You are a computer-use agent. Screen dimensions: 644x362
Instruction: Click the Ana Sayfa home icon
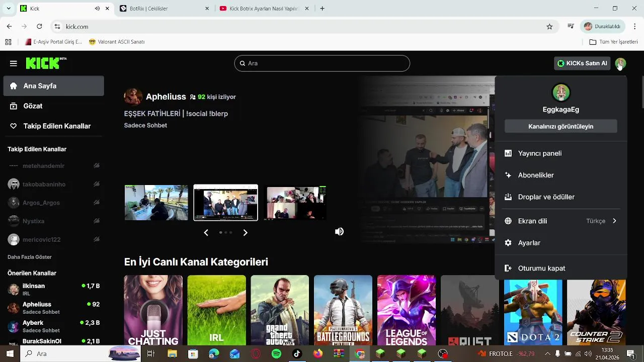(x=14, y=86)
